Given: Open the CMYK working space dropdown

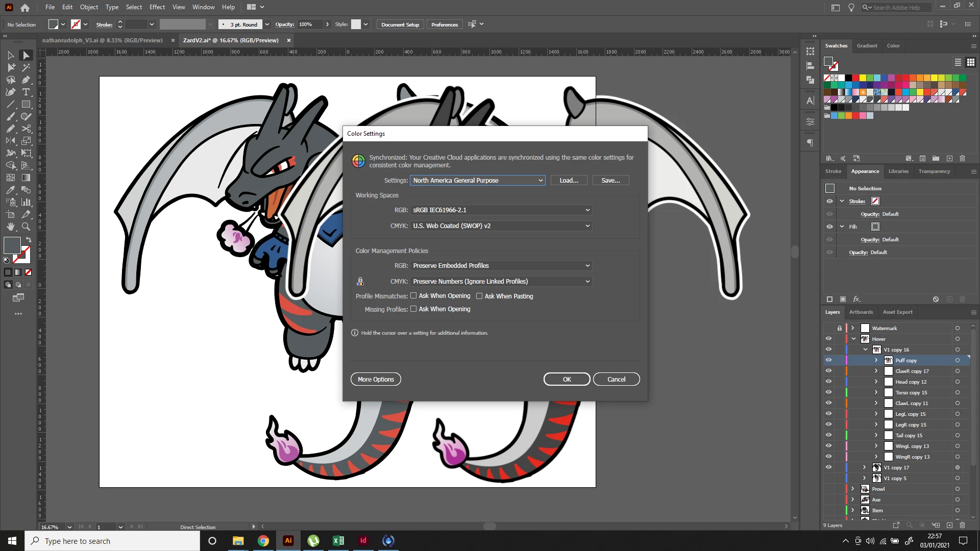Looking at the screenshot, I should [x=501, y=226].
